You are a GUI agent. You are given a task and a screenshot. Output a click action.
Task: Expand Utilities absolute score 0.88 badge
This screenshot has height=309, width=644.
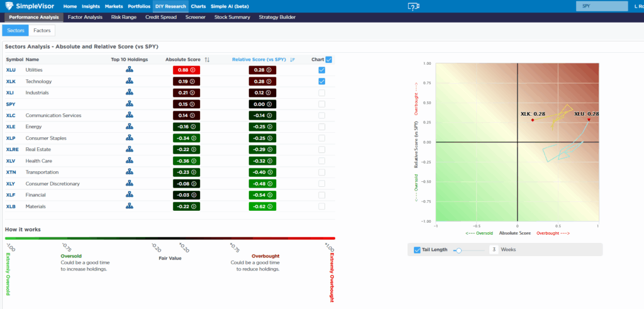point(186,70)
